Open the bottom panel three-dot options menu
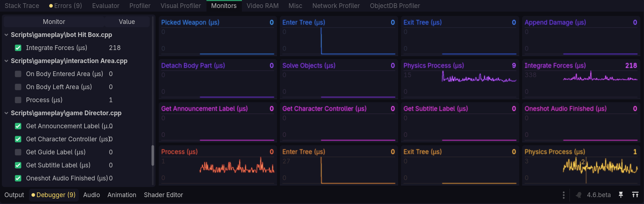The width and height of the screenshot is (644, 204). click(x=563, y=195)
